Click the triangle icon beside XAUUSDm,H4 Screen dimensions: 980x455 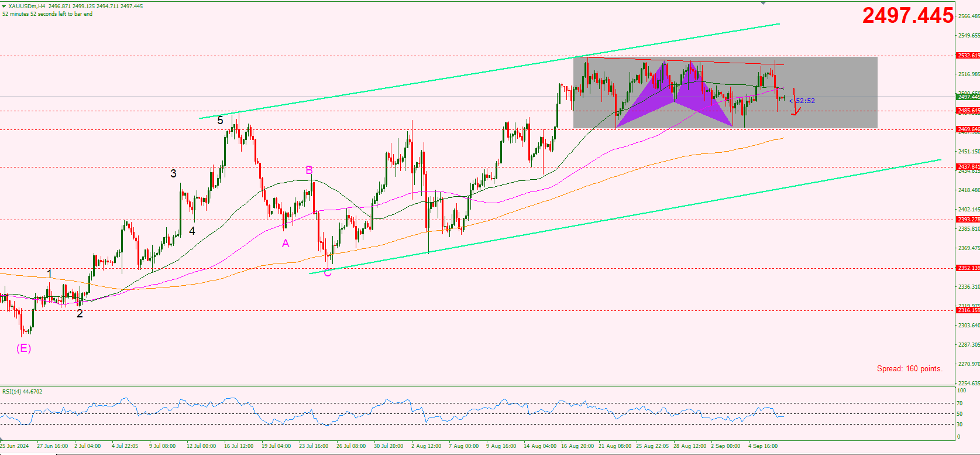click(x=4, y=6)
